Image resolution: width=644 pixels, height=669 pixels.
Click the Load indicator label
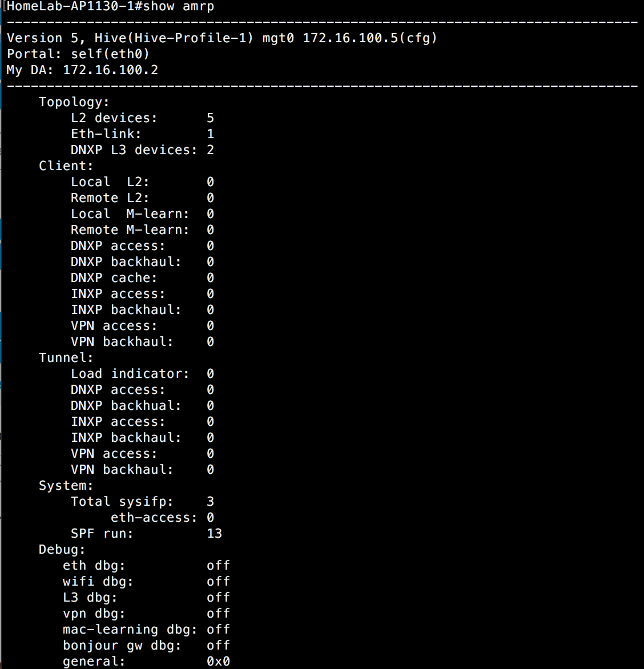point(130,374)
